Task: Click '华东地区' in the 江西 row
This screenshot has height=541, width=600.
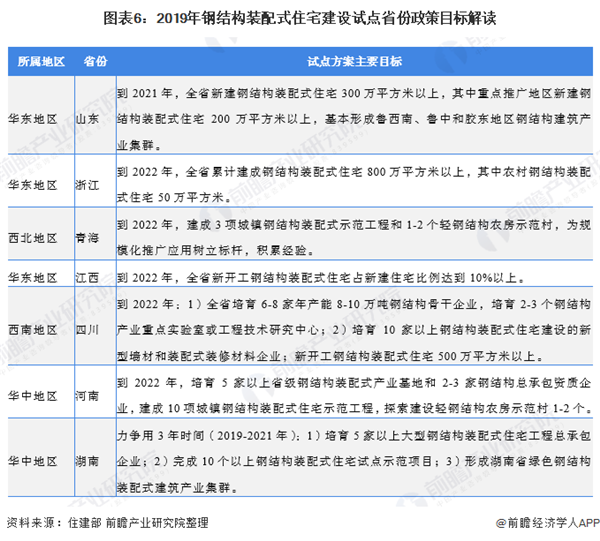Action: coord(33,277)
